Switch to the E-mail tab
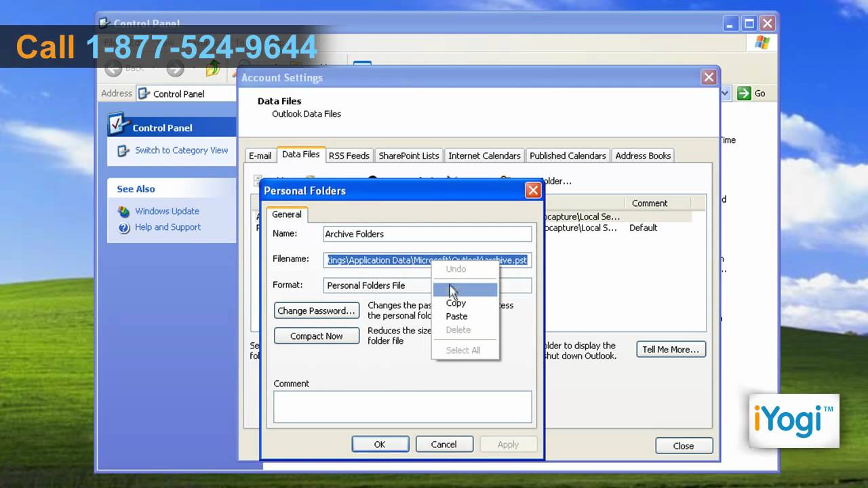868x488 pixels. (260, 155)
